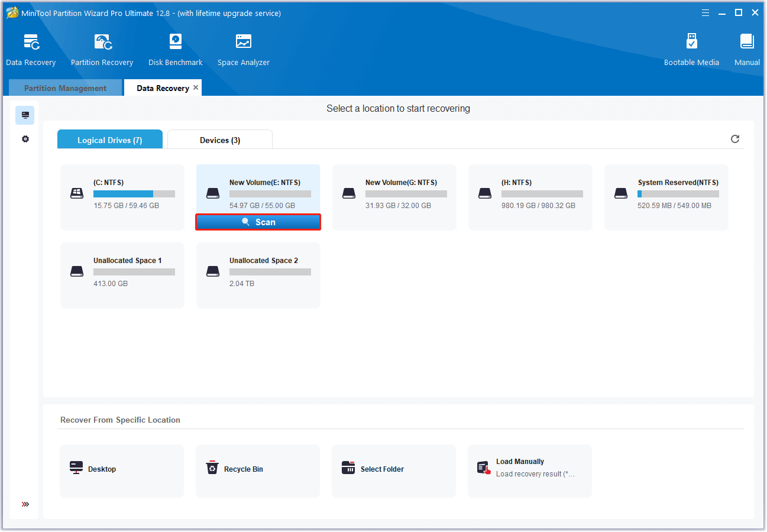The image size is (767, 532).
Task: Open scan settings gear in sidebar
Action: click(25, 139)
